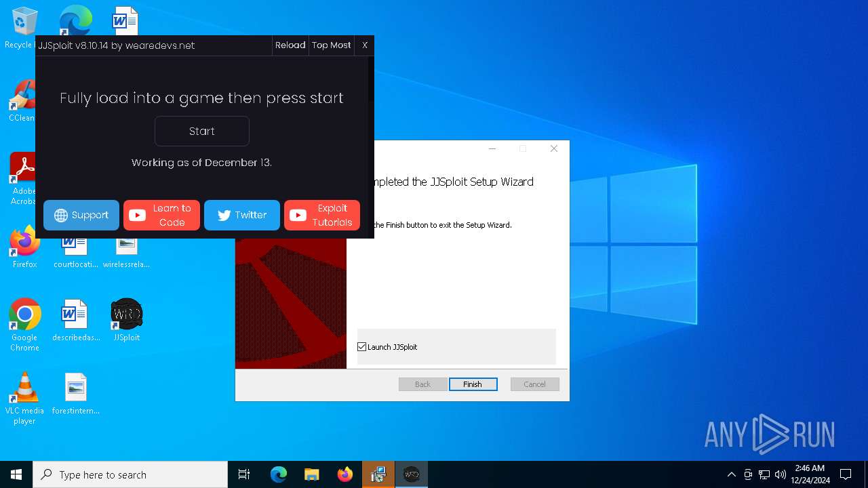Click Cancel in the Setup Wizard
Viewport: 868px width, 488px height.
click(535, 384)
